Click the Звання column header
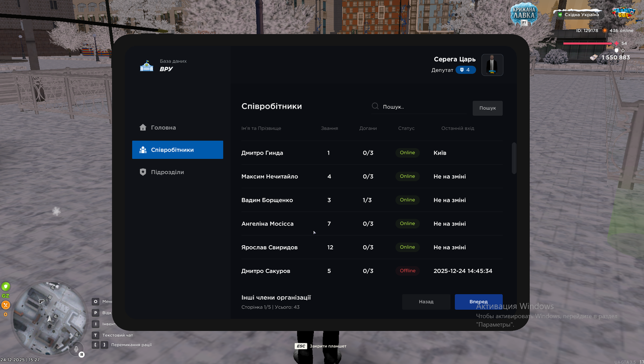 point(330,128)
